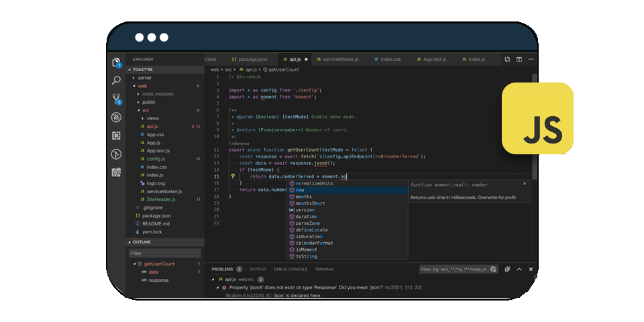This screenshot has height=322, width=644.
Task: Choose 'monthsShort' suggestion
Action: pos(347,203)
